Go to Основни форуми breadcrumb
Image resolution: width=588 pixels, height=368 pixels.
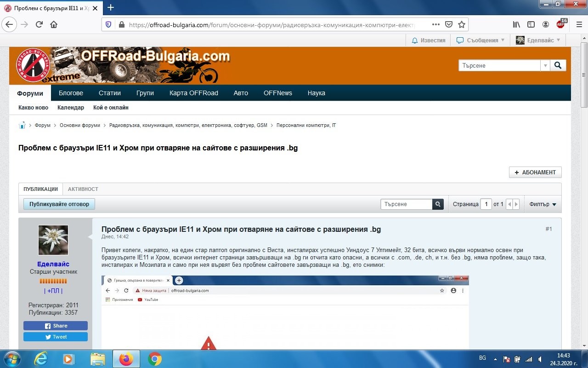pos(80,125)
